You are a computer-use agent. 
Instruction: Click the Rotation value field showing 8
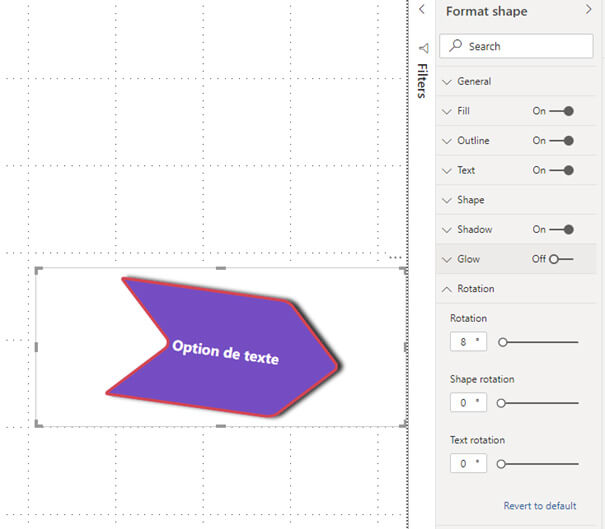coord(468,341)
